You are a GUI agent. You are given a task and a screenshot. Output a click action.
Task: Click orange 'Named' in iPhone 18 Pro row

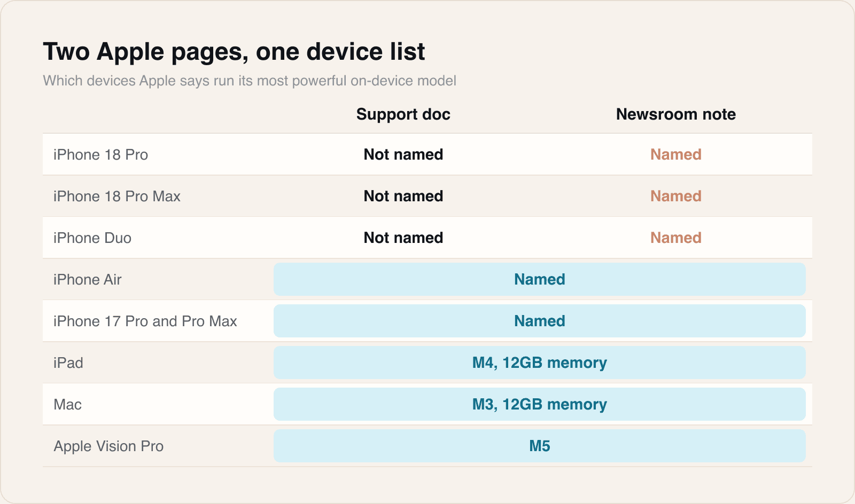tap(676, 155)
